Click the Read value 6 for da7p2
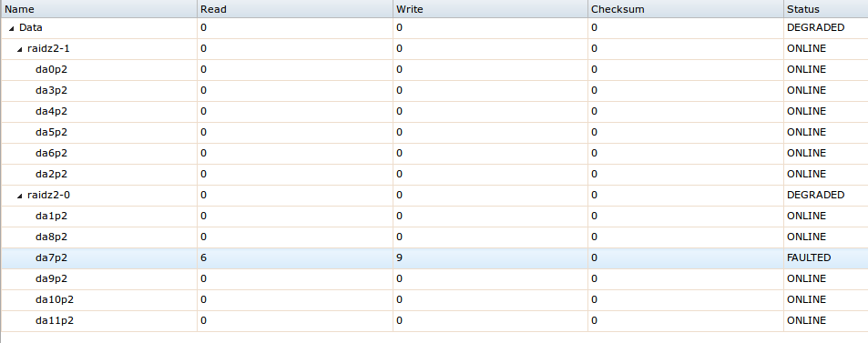 (204, 257)
